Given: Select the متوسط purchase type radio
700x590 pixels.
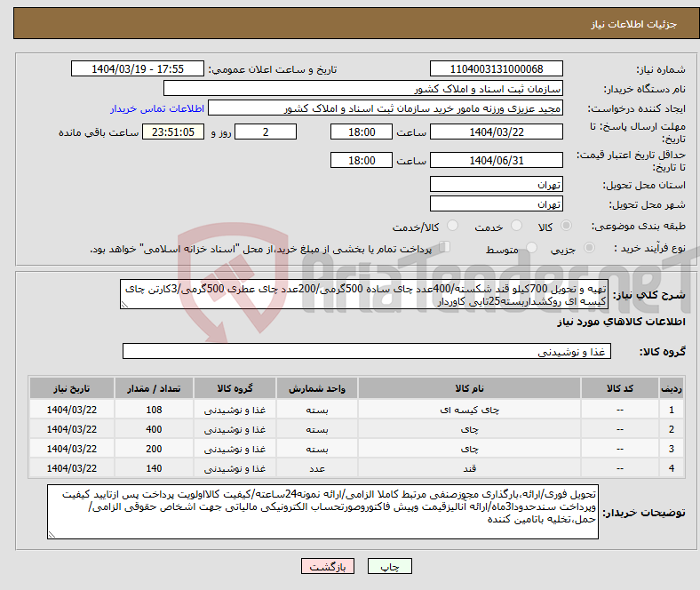Looking at the screenshot, I should [532, 247].
